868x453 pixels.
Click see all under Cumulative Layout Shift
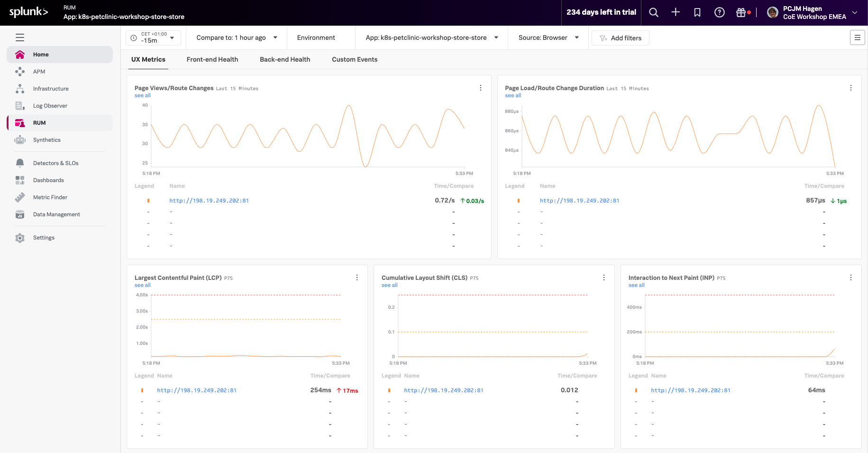(x=389, y=285)
